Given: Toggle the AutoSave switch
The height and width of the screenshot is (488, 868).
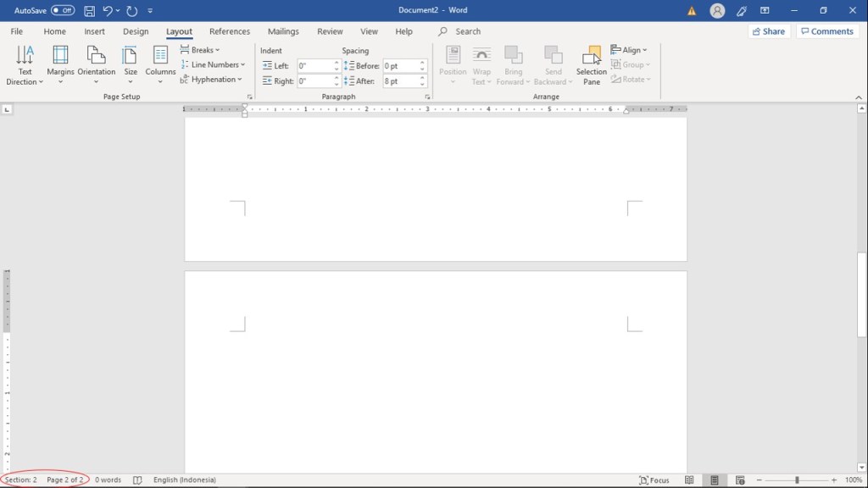Looking at the screenshot, I should pos(63,11).
